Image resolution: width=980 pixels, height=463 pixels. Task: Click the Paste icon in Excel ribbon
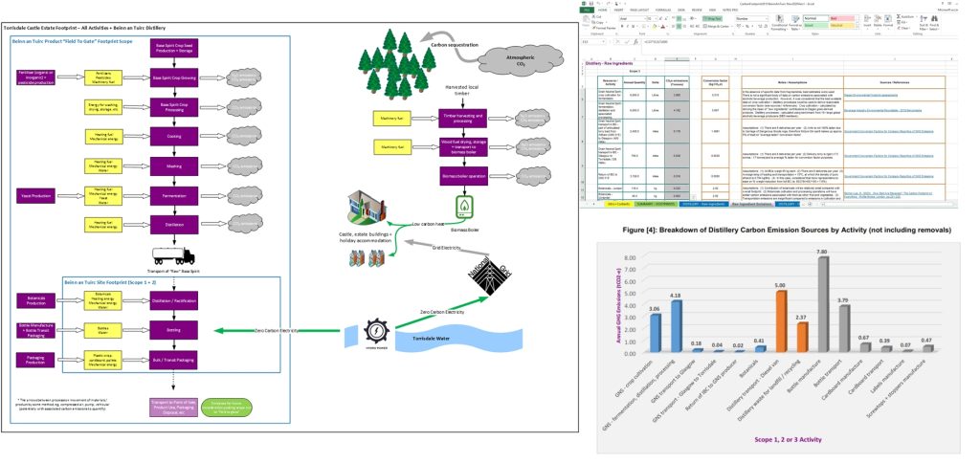coord(586,21)
